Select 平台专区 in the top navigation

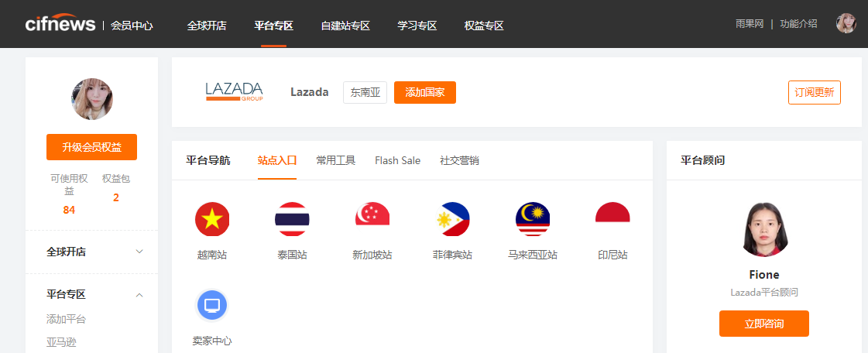pos(273,26)
